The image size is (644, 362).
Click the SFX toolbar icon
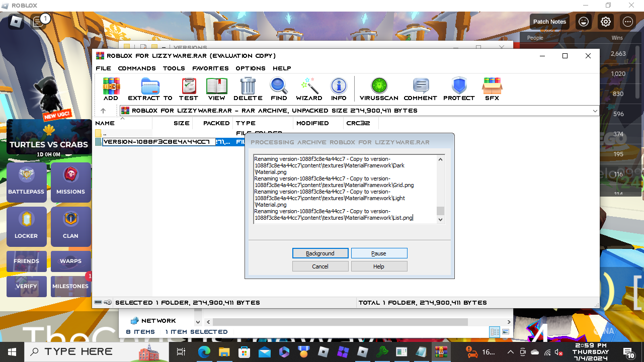tap(492, 89)
